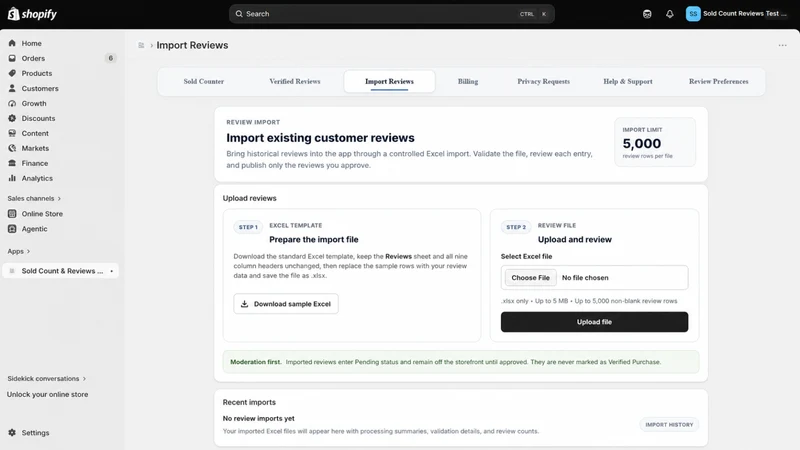Open the Customers person icon

pos(12,88)
